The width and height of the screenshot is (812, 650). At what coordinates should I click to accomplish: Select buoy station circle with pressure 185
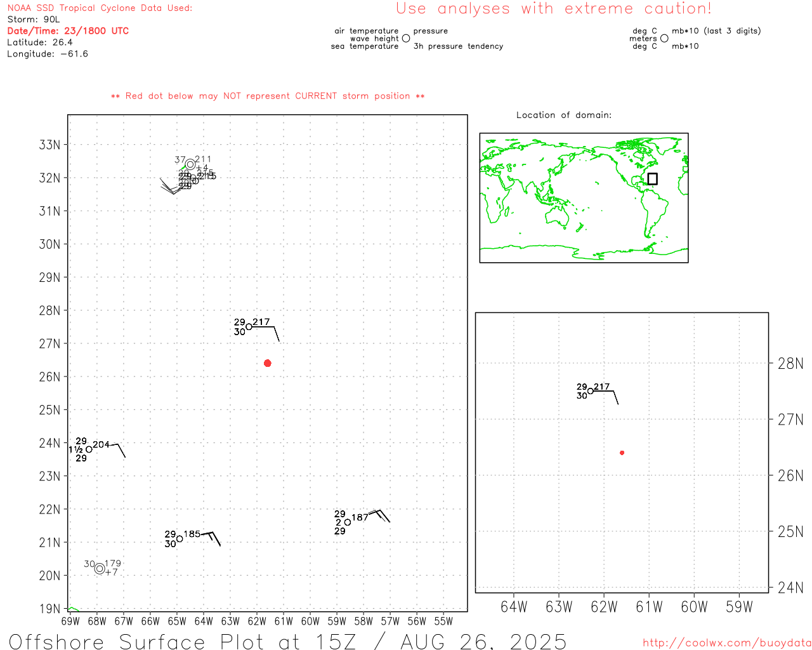coord(180,539)
